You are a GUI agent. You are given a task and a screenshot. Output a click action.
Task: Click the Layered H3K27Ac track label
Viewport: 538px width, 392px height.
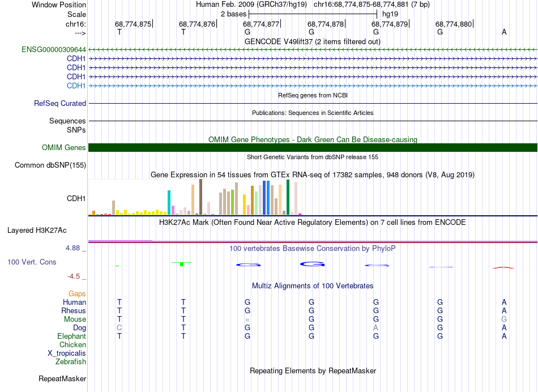37,231
